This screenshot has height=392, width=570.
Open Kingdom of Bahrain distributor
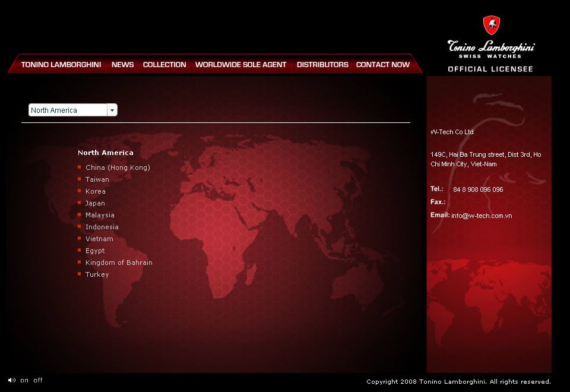click(x=119, y=263)
